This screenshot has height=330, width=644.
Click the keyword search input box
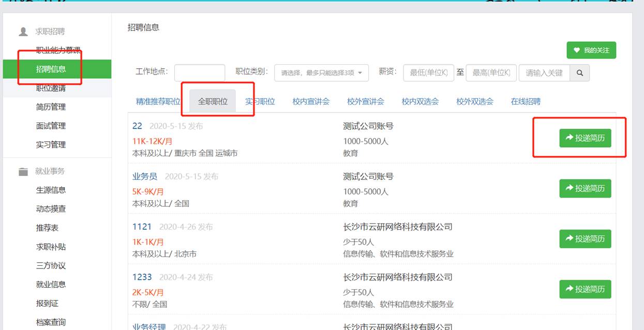pos(544,73)
